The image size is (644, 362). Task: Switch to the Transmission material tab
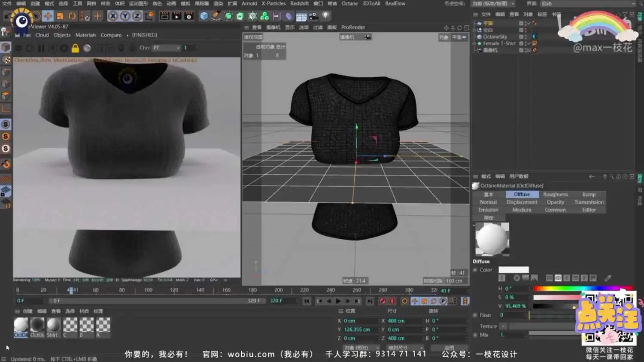(x=589, y=202)
